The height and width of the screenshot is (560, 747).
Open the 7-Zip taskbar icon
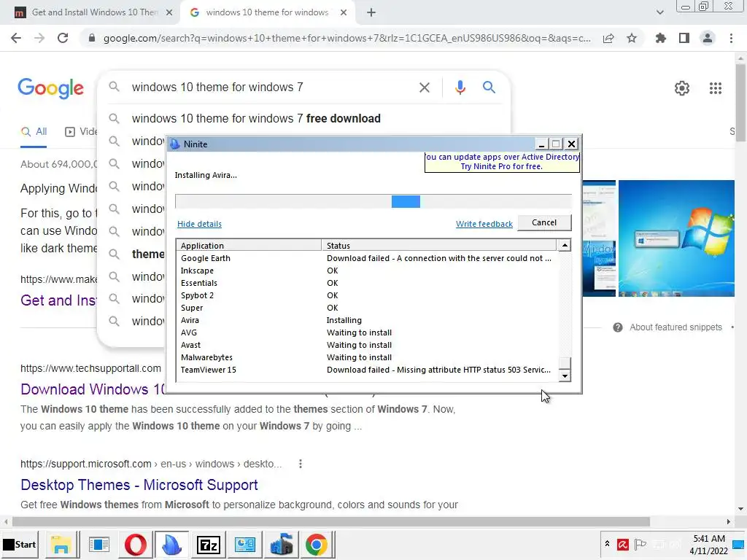click(x=208, y=544)
